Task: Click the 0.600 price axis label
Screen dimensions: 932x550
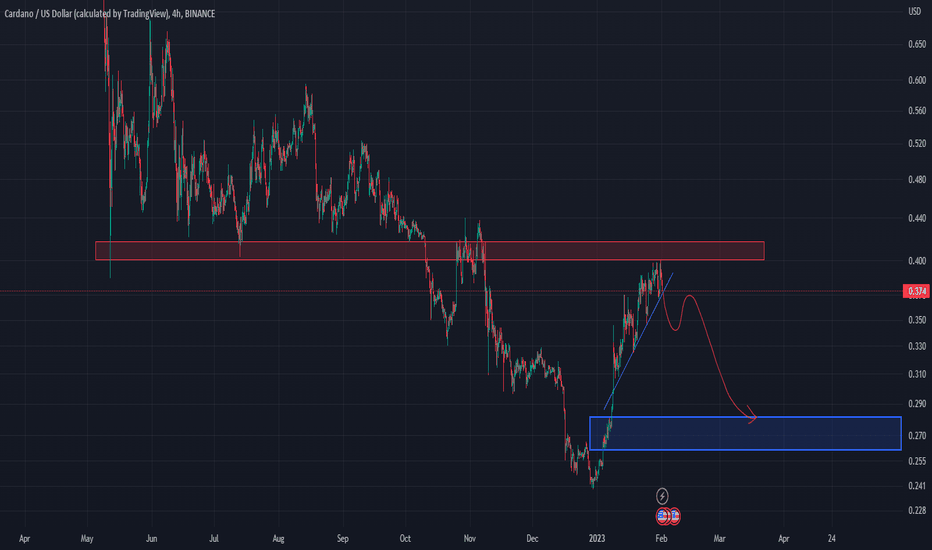Action: point(917,80)
